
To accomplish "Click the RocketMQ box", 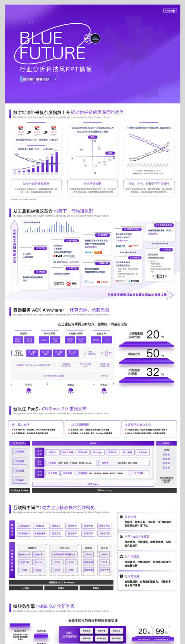I will pyautogui.click(x=25, y=555).
